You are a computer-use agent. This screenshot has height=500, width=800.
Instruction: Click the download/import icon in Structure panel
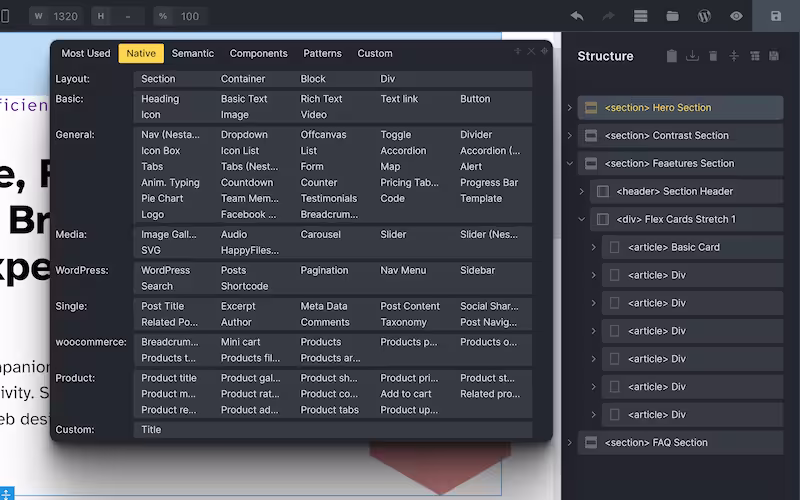693,56
